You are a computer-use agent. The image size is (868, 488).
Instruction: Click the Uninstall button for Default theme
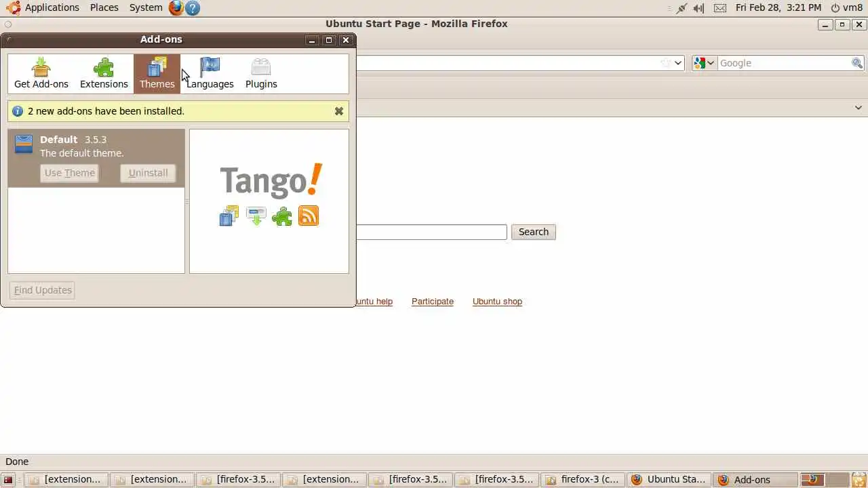click(x=148, y=173)
